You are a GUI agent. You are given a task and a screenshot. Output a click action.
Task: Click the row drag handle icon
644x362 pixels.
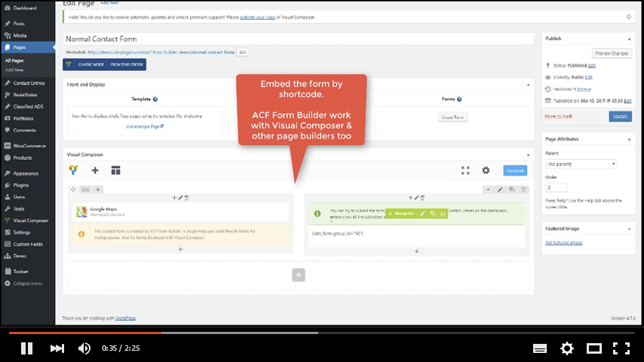pos(73,189)
